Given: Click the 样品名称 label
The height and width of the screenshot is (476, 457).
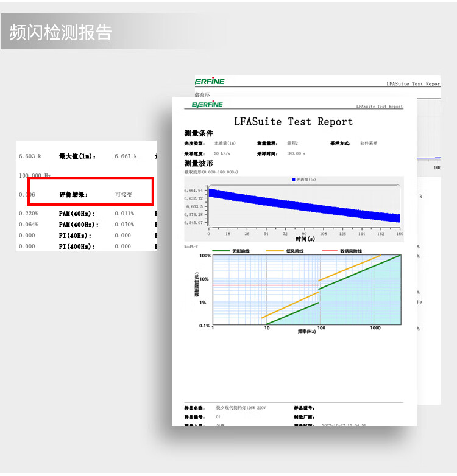Looking at the screenshot, I should (x=194, y=408).
